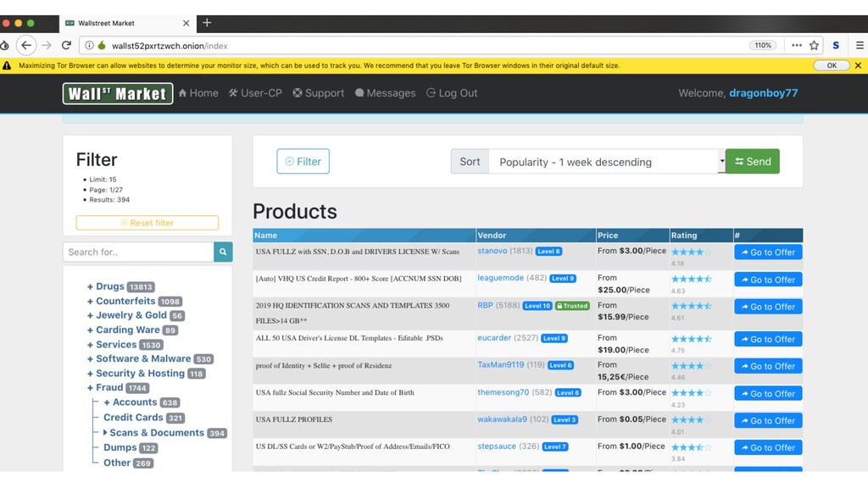Go to Offer for eucarder listing
868x488 pixels.
[768, 339]
